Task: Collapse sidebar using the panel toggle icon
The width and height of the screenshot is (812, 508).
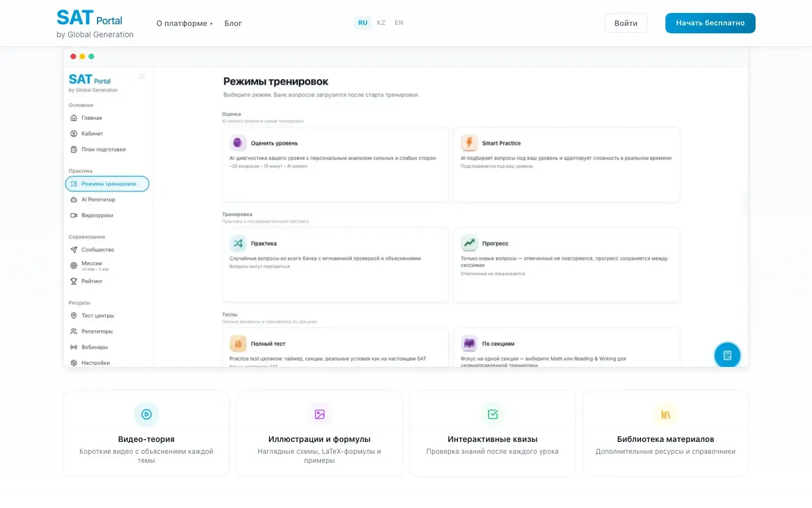Action: click(x=142, y=76)
